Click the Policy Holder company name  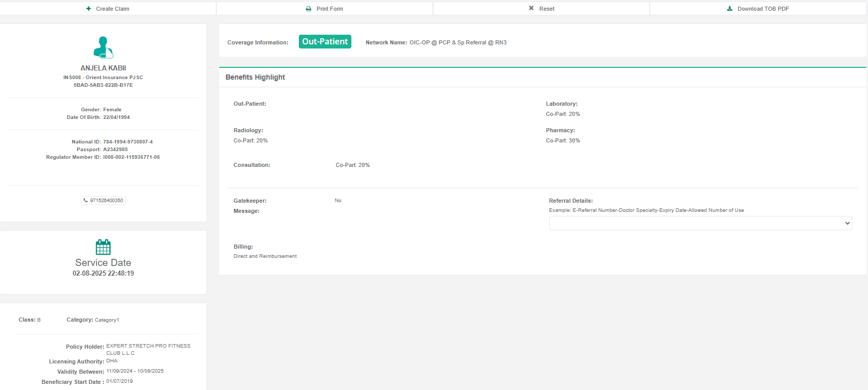(148, 349)
